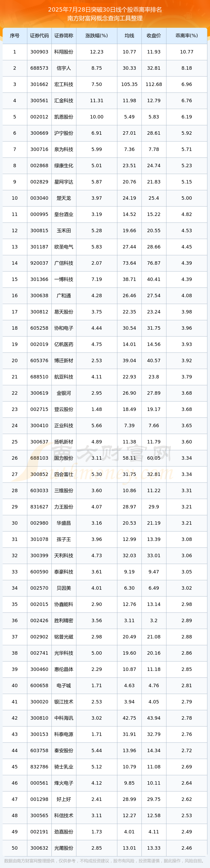Select stock name 楚天龙
Screen dimensions: 210x868
(x=64, y=198)
